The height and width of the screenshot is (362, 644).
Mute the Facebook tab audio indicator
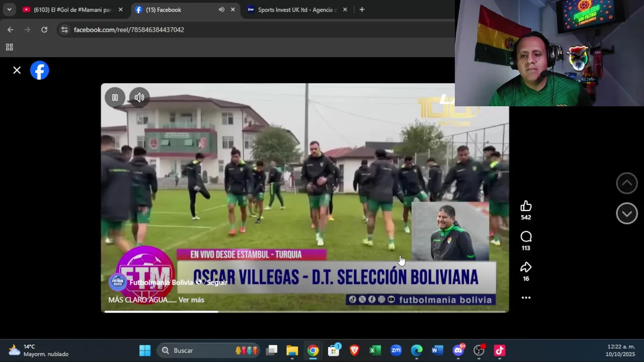click(221, 10)
